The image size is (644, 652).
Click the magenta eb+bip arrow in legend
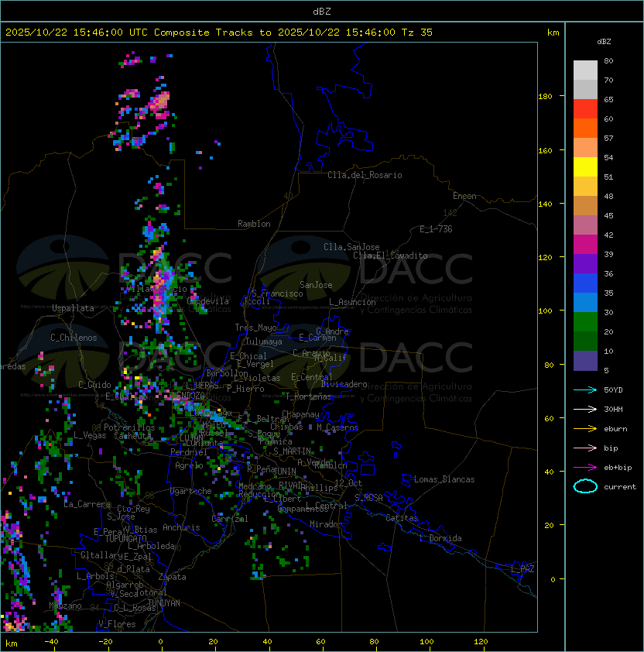[x=585, y=468]
